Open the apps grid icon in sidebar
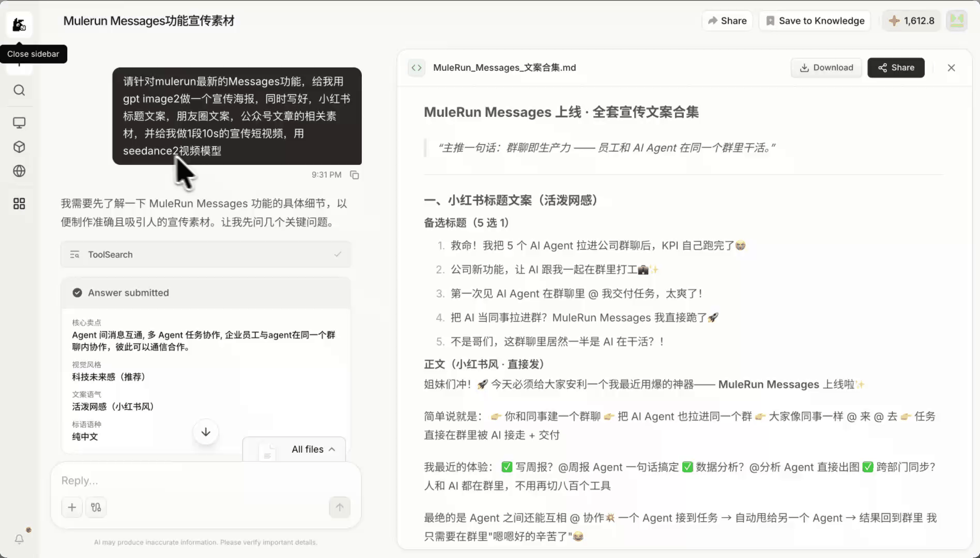The image size is (980, 558). pyautogui.click(x=19, y=204)
